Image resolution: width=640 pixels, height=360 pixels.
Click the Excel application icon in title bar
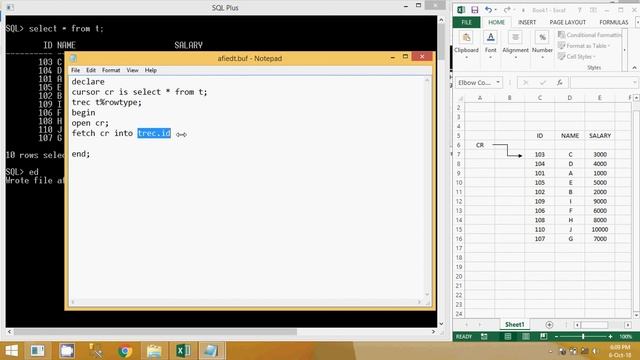(461, 10)
